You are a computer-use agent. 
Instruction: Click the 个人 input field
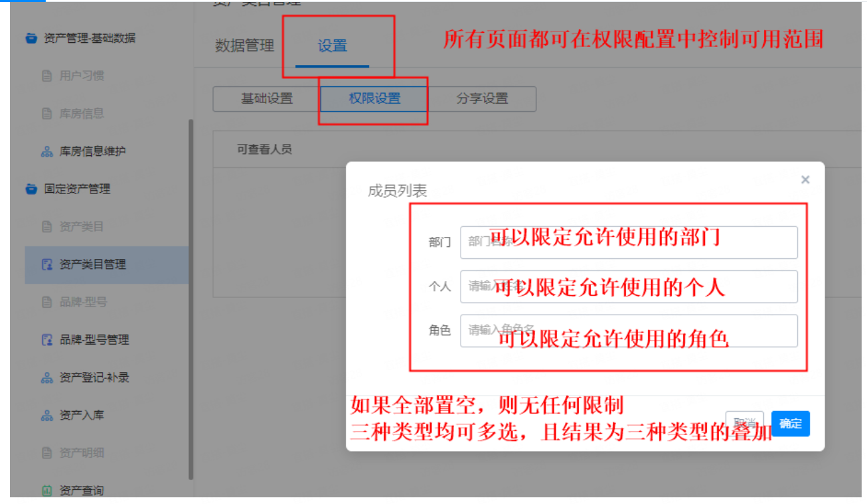point(629,286)
